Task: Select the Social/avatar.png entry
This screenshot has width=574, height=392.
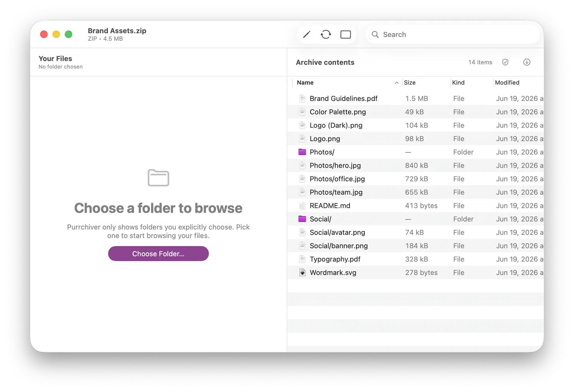Action: pyautogui.click(x=337, y=232)
